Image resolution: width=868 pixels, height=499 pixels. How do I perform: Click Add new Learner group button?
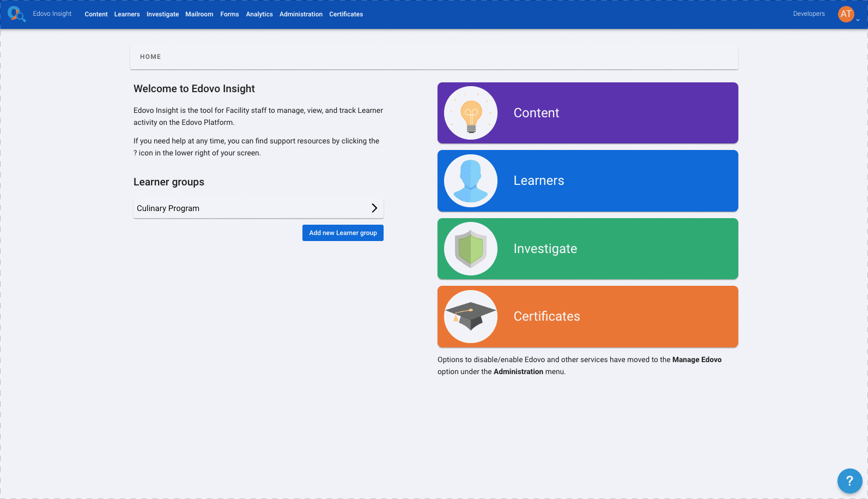point(343,233)
